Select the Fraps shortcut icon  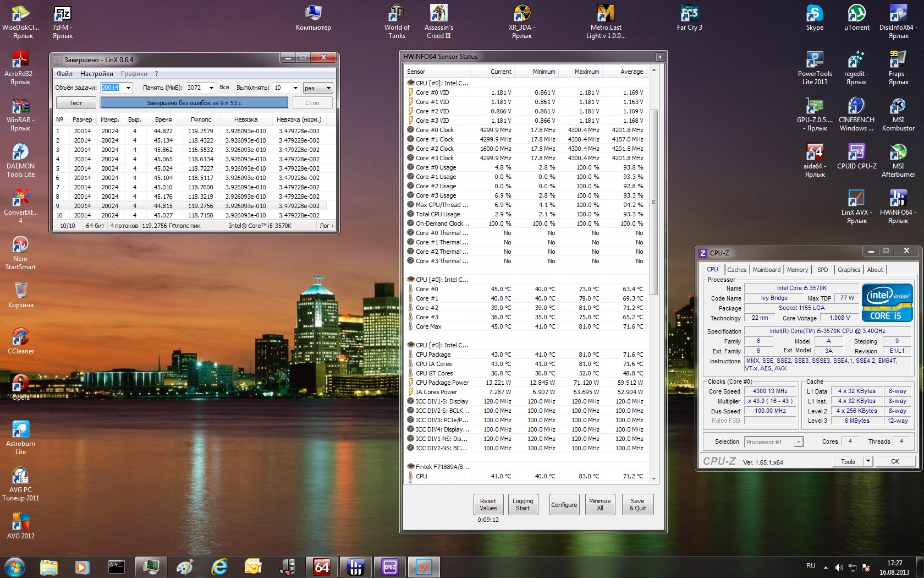[898, 68]
